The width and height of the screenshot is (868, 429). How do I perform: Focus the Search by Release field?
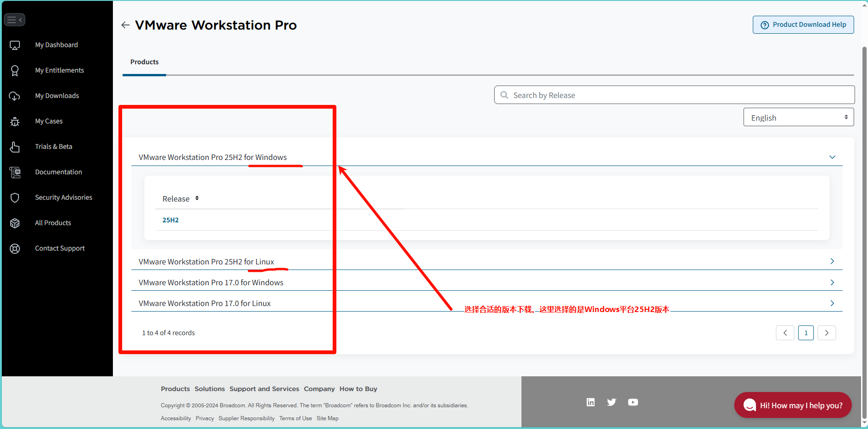(x=674, y=95)
